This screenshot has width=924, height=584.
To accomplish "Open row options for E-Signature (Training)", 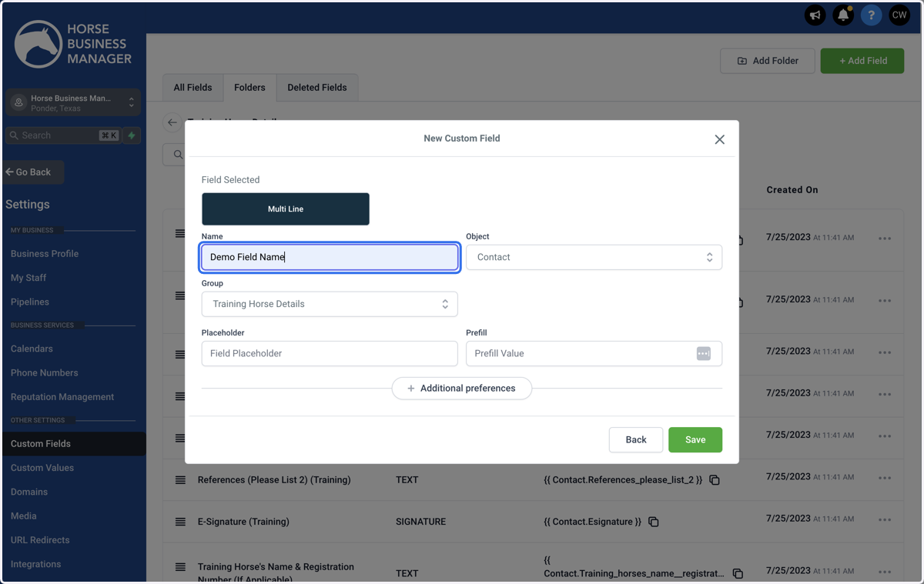I will (885, 520).
